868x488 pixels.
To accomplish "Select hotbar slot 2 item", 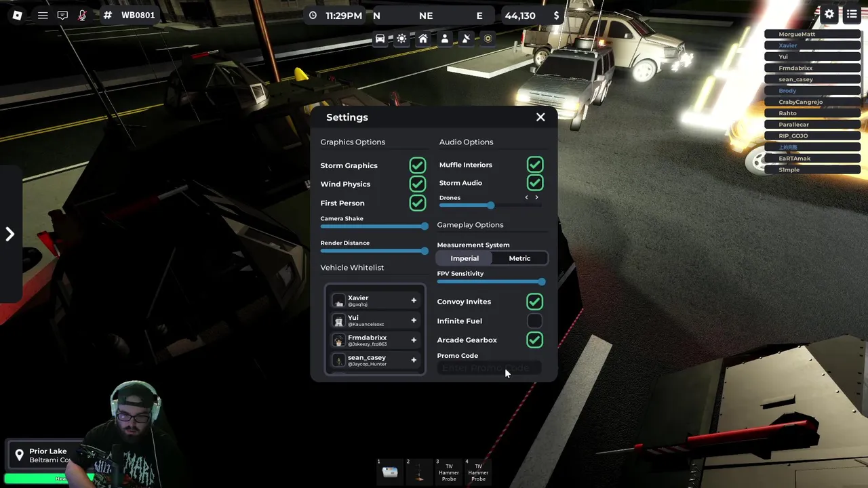I will (x=419, y=472).
